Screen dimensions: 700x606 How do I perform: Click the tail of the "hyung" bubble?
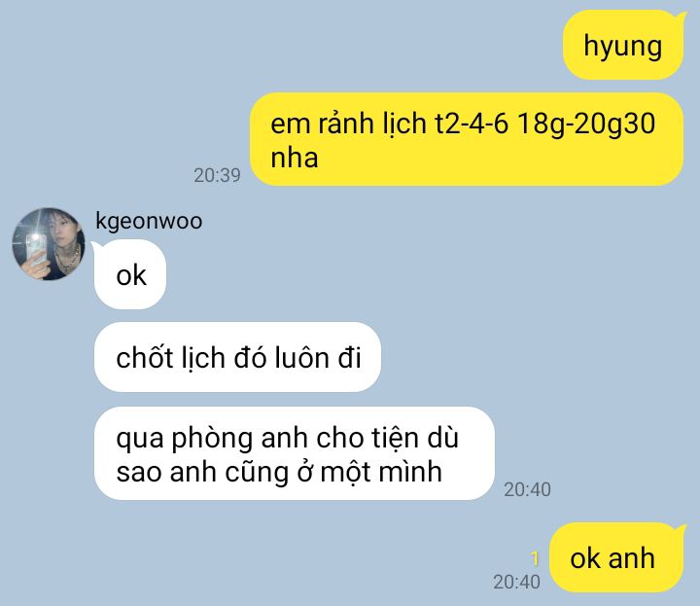coord(680,18)
